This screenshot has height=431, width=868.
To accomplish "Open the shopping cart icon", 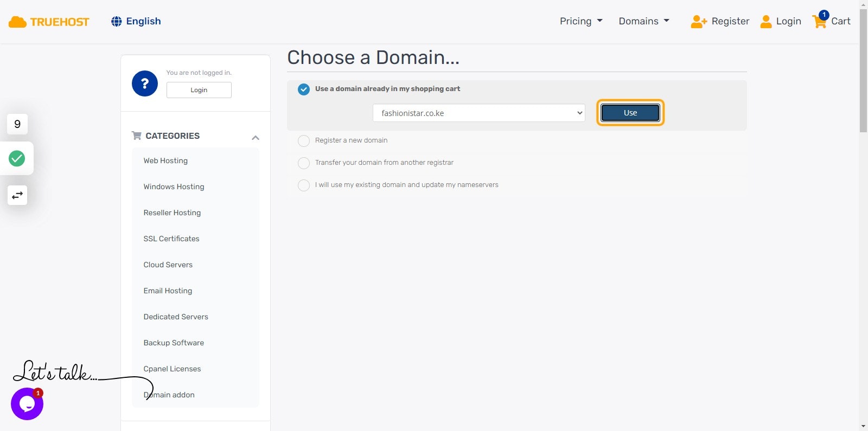I will [x=819, y=22].
